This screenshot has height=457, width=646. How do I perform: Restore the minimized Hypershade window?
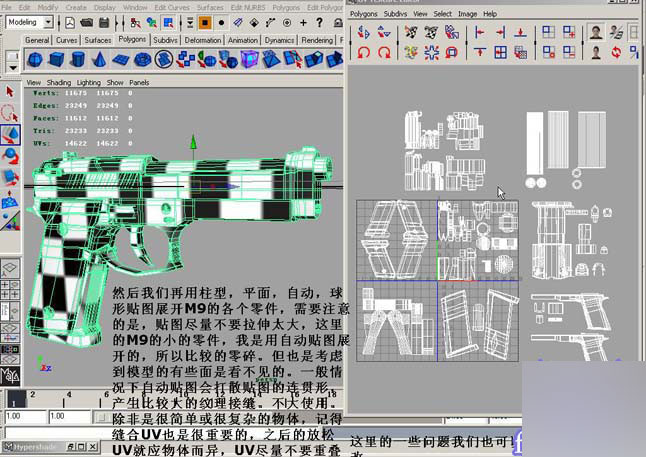pyautogui.click(x=70, y=446)
